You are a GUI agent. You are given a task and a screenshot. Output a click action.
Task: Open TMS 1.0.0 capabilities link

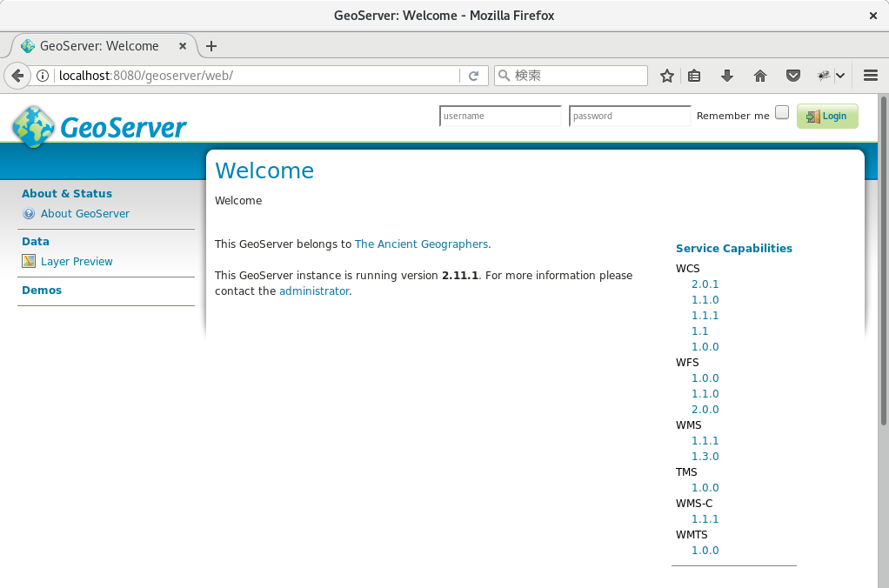(705, 488)
